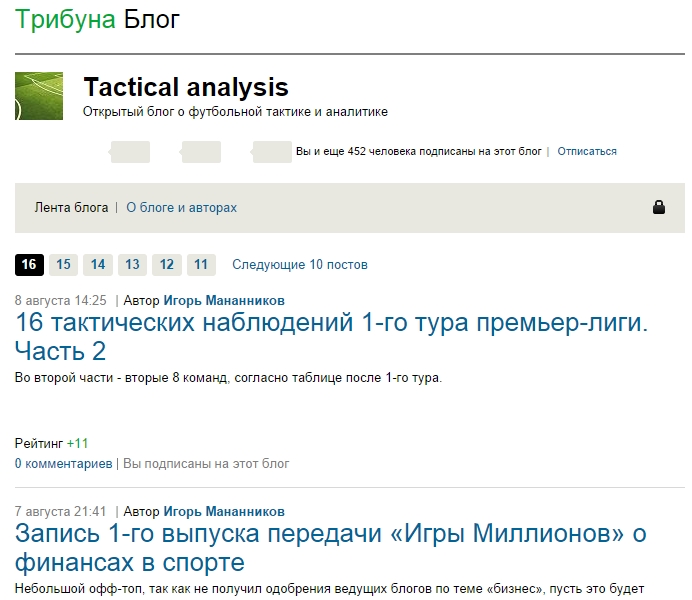Open author Игорь Мананников on 8 августа post
The height and width of the screenshot is (600, 692).
(x=223, y=300)
